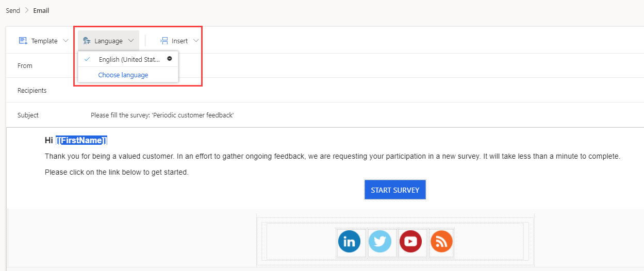Open the YouTube social icon
The image size is (644, 271).
(x=410, y=241)
